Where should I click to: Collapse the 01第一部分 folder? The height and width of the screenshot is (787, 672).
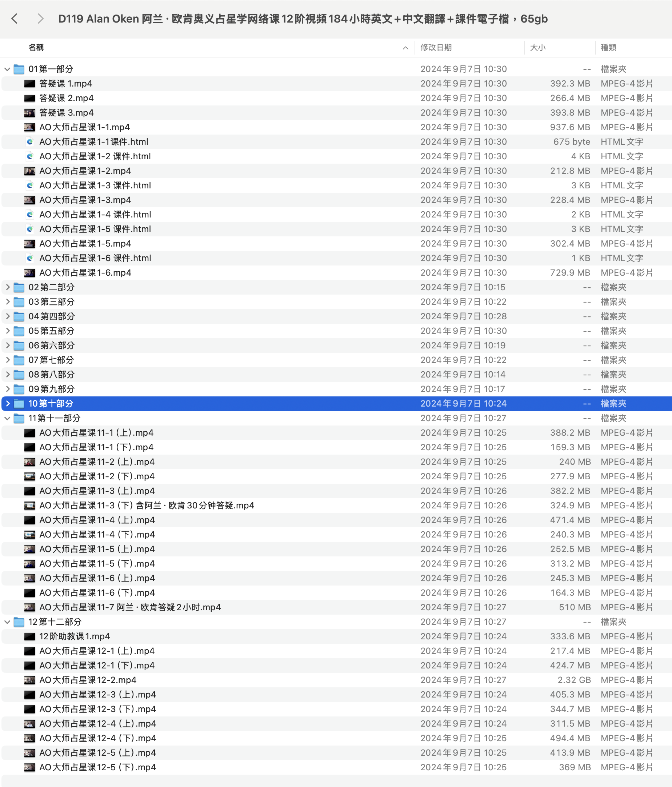click(7, 69)
